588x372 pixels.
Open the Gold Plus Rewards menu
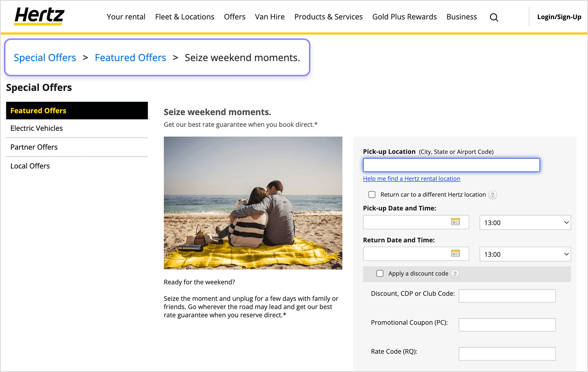click(x=405, y=17)
